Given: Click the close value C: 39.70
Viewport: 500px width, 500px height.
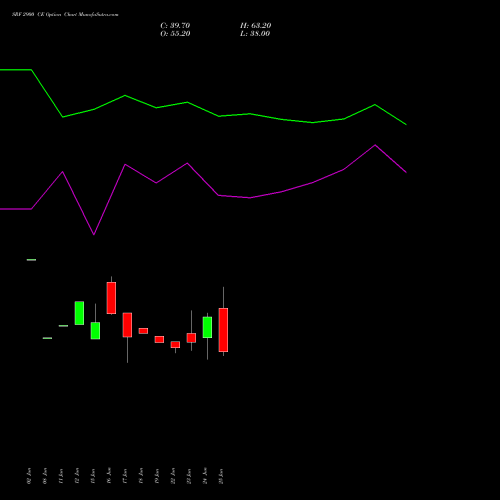Looking at the screenshot, I should pos(175,26).
